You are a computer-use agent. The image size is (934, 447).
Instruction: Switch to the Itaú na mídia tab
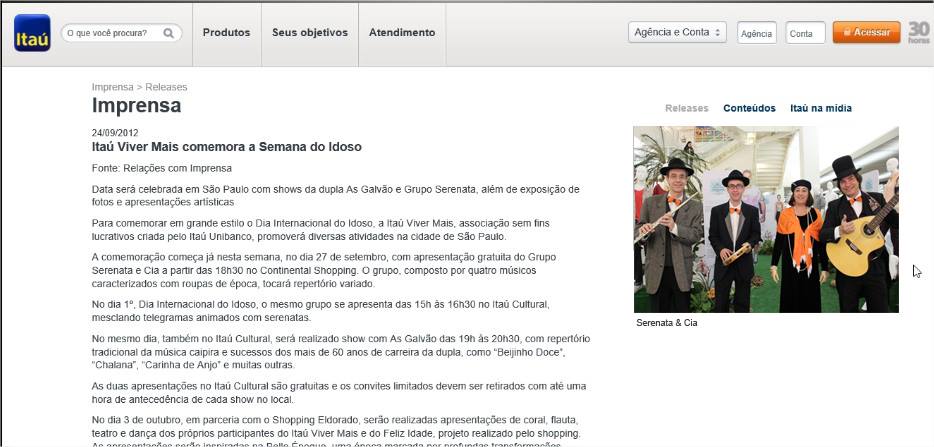tap(821, 108)
